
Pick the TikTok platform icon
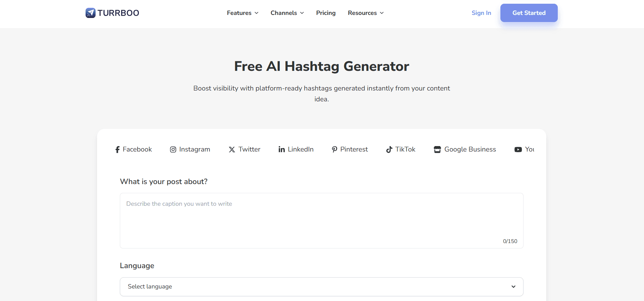(389, 149)
